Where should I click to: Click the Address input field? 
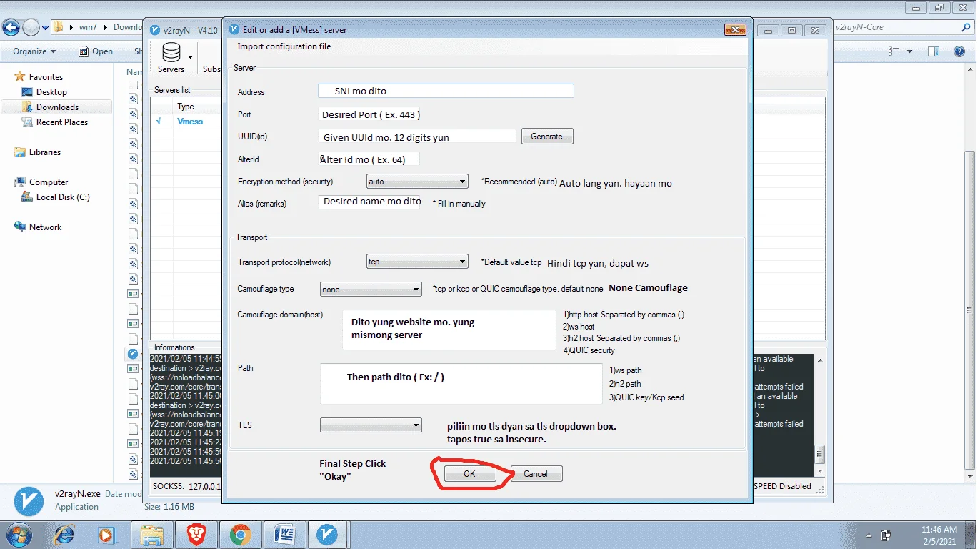[446, 91]
